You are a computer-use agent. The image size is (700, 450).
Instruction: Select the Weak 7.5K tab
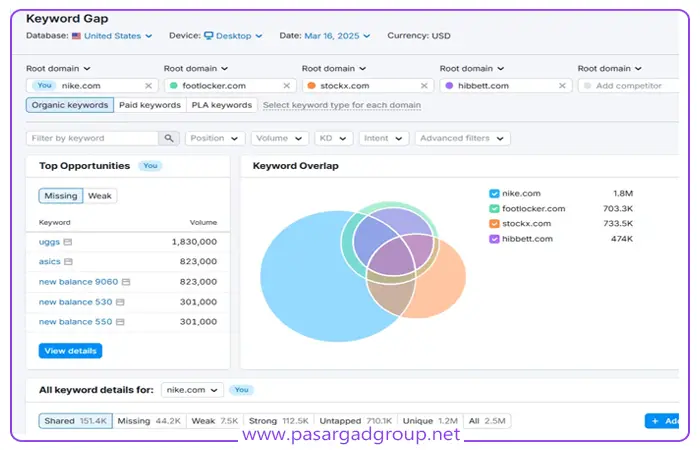point(215,421)
